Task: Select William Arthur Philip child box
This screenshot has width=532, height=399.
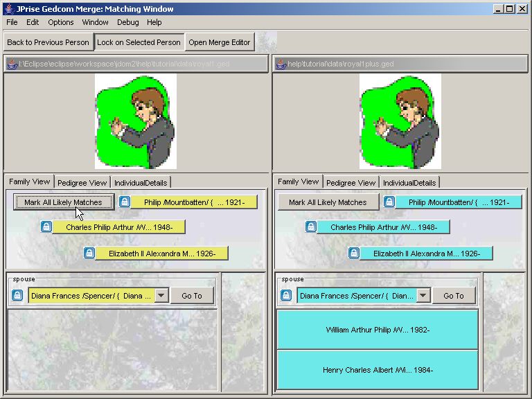Action: 378,330
